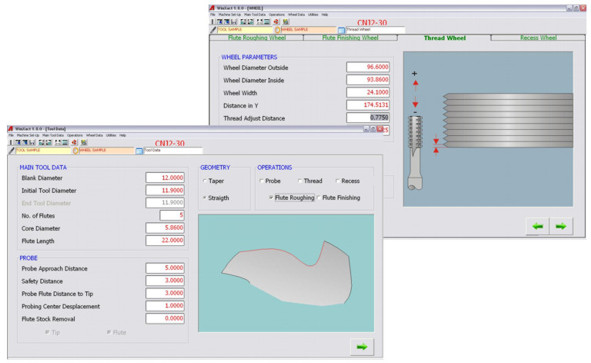Screen dimensions: 591x363
Task: Click the CN12-30 label in Tool Data window
Action: (170, 144)
